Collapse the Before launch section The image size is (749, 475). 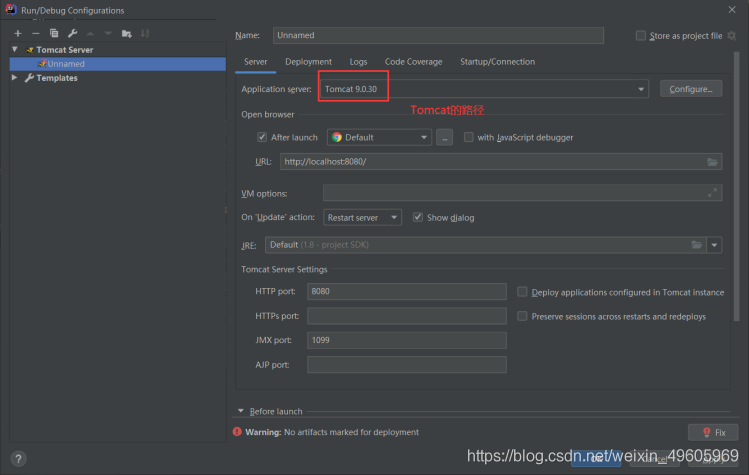coord(241,411)
